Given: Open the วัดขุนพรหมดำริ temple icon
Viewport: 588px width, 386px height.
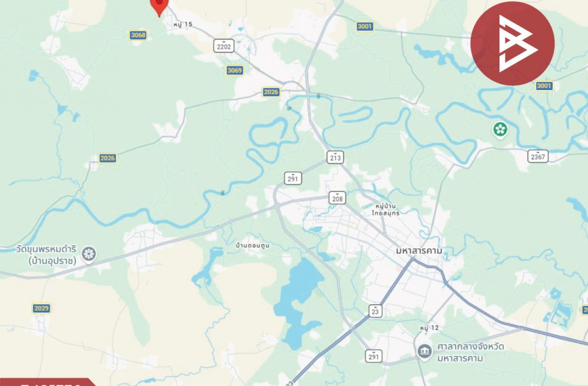Looking at the screenshot, I should coord(89,254).
